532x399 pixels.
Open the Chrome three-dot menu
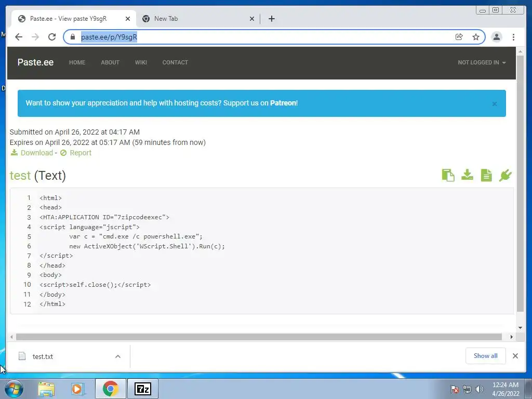point(513,37)
